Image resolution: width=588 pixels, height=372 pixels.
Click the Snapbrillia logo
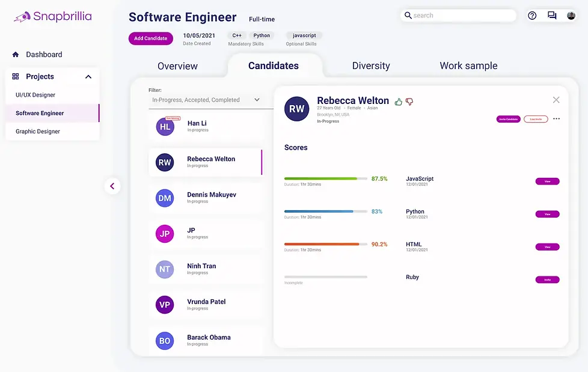[x=53, y=16]
